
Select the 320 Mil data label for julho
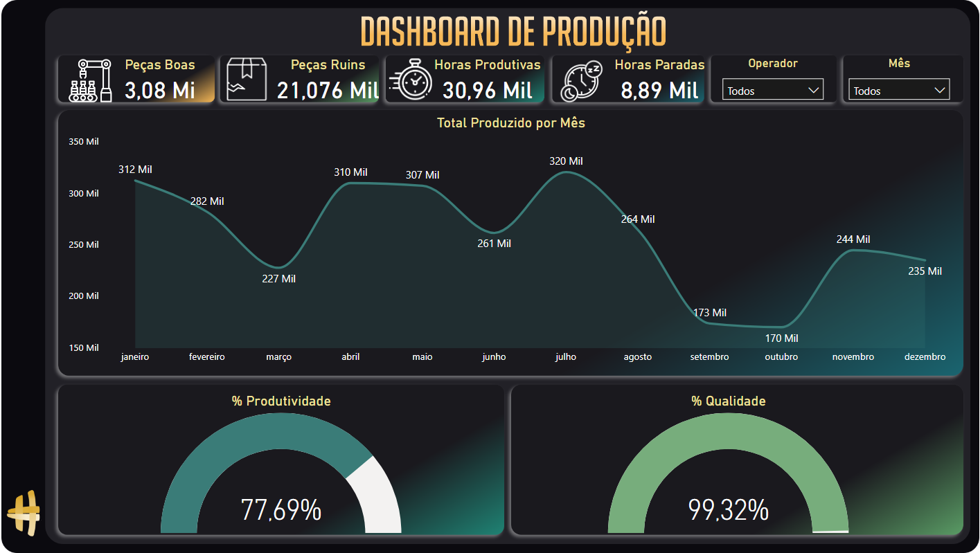tap(566, 161)
